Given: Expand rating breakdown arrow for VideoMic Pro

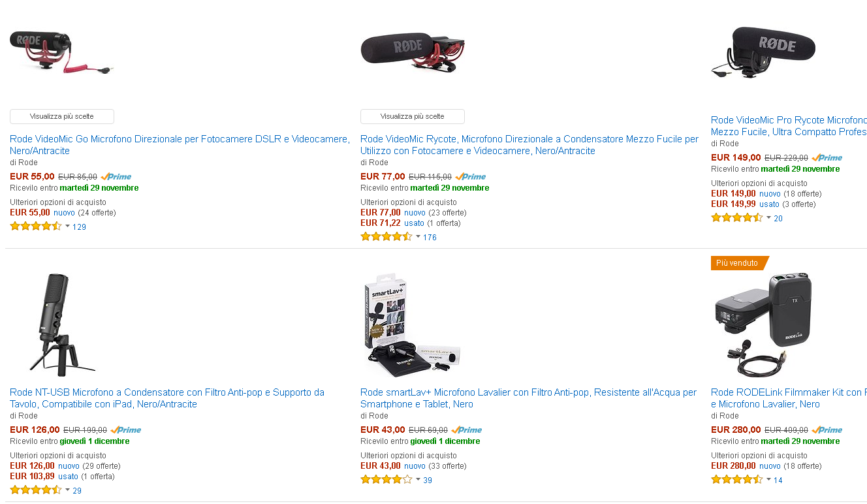Looking at the screenshot, I should tap(769, 217).
